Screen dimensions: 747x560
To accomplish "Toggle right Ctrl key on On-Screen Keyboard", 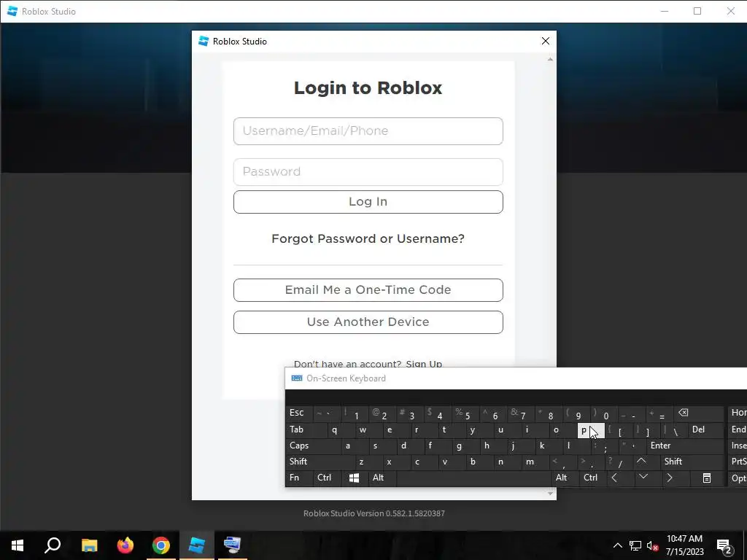I will [x=592, y=478].
